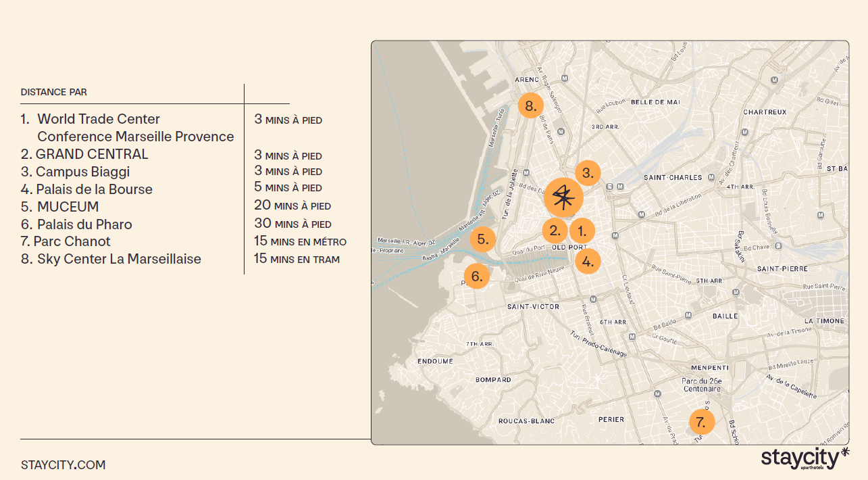The height and width of the screenshot is (480, 868).
Task: Click the MUCEUM marker number 5
Action: (483, 239)
